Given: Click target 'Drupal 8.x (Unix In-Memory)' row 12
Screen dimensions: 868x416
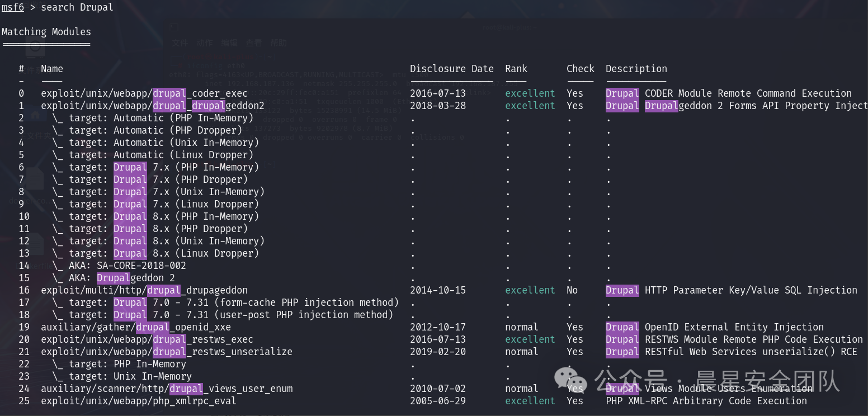Looking at the screenshot, I should 158,241.
